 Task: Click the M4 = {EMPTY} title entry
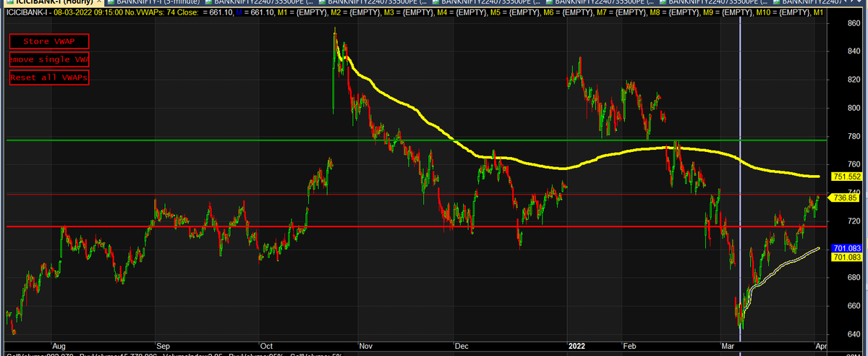pos(461,13)
